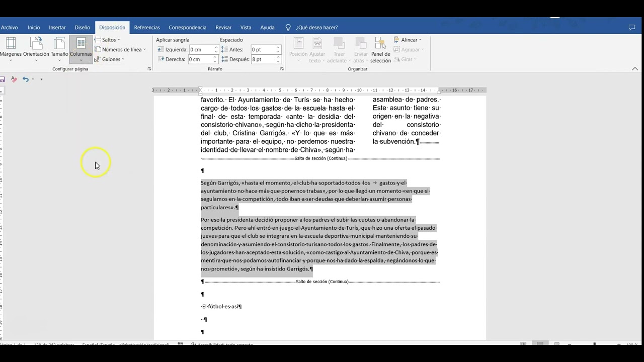
Task: Collapse the ribbon with the chevron arrow
Action: click(635, 69)
